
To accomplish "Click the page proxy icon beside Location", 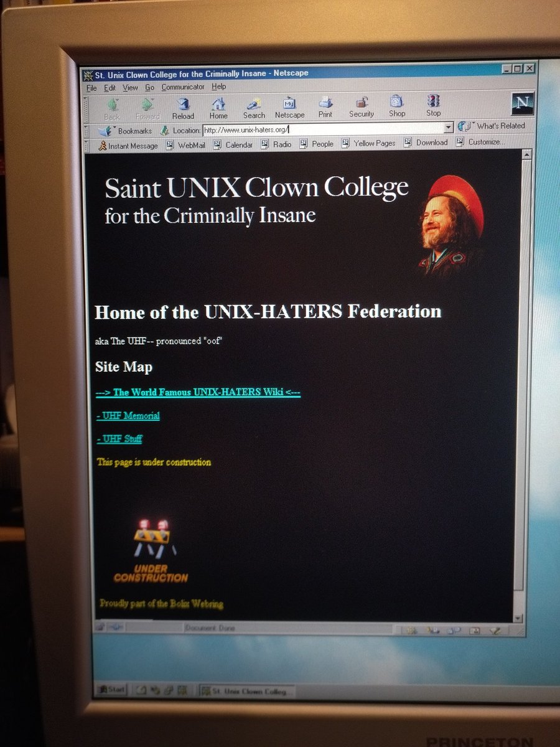I will [164, 131].
